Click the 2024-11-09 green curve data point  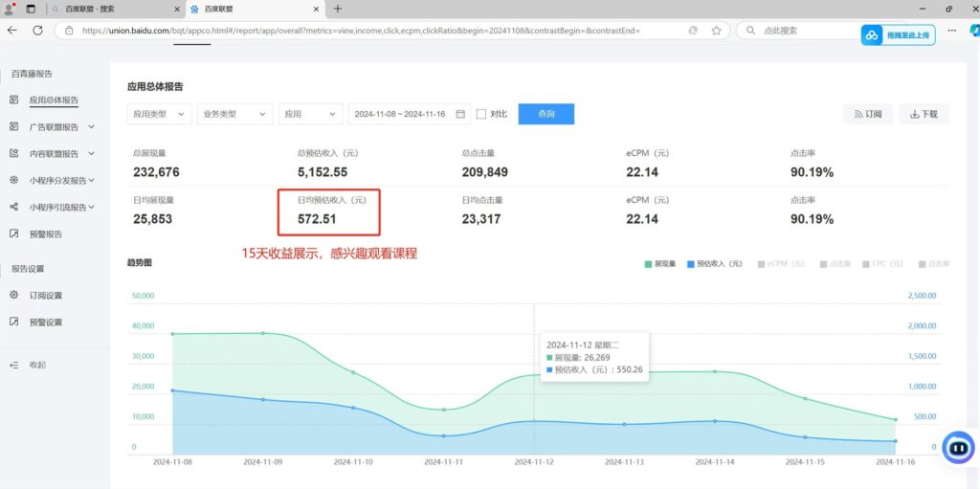262,333
